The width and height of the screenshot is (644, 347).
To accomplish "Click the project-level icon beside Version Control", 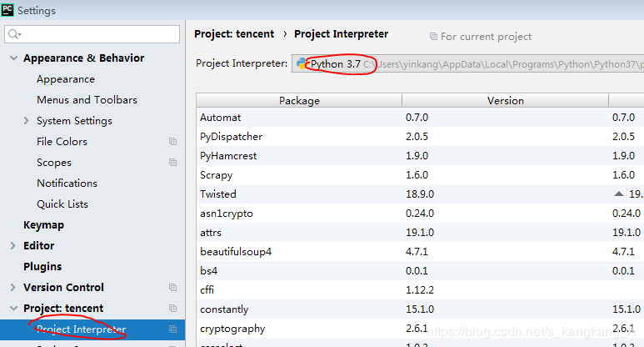I will click(172, 288).
